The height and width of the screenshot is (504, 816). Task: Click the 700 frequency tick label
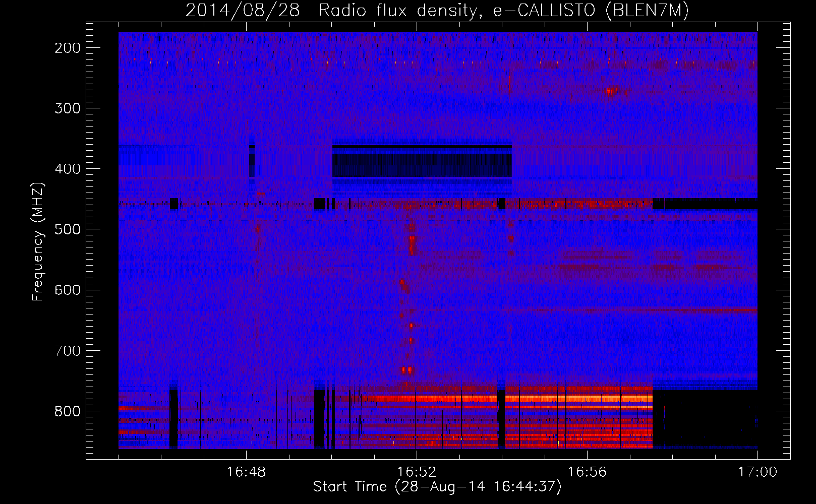pos(68,350)
